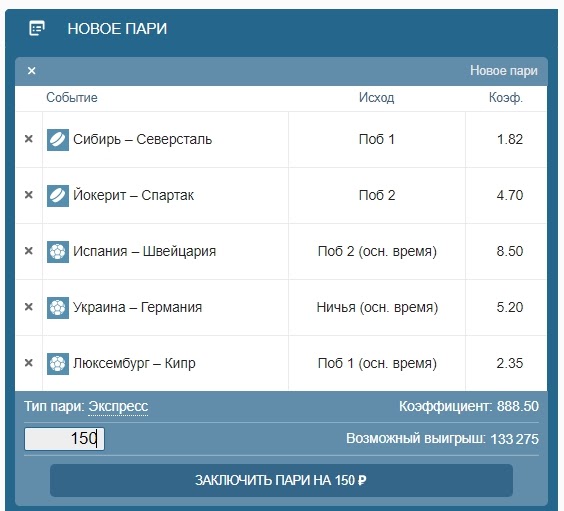This screenshot has width=564, height=511.
Task: Click football icon for Испания – Швейцария
Action: tap(58, 252)
